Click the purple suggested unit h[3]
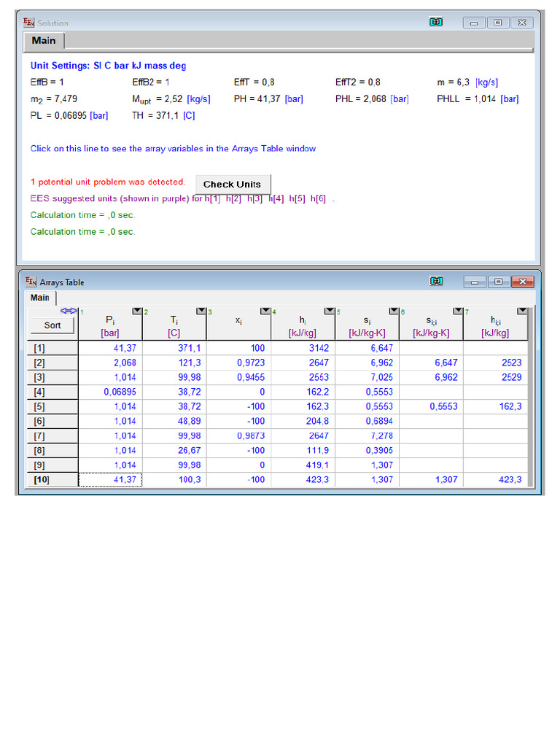 [x=254, y=198]
